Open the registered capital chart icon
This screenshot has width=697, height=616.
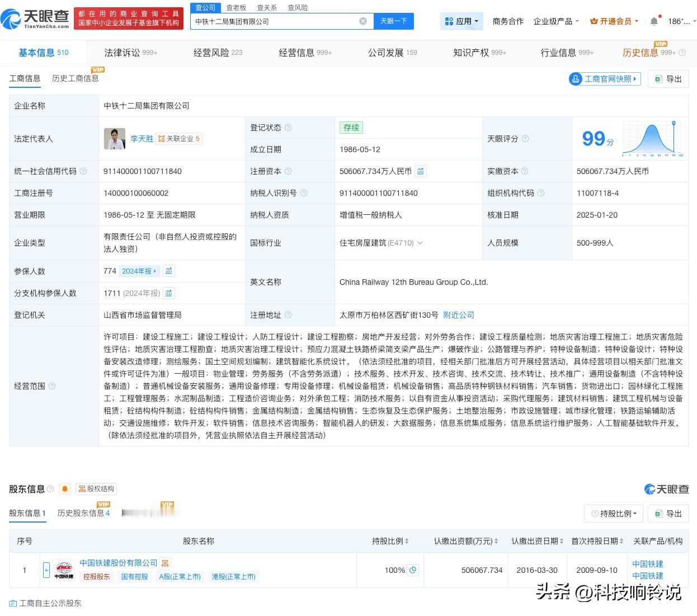pos(421,171)
